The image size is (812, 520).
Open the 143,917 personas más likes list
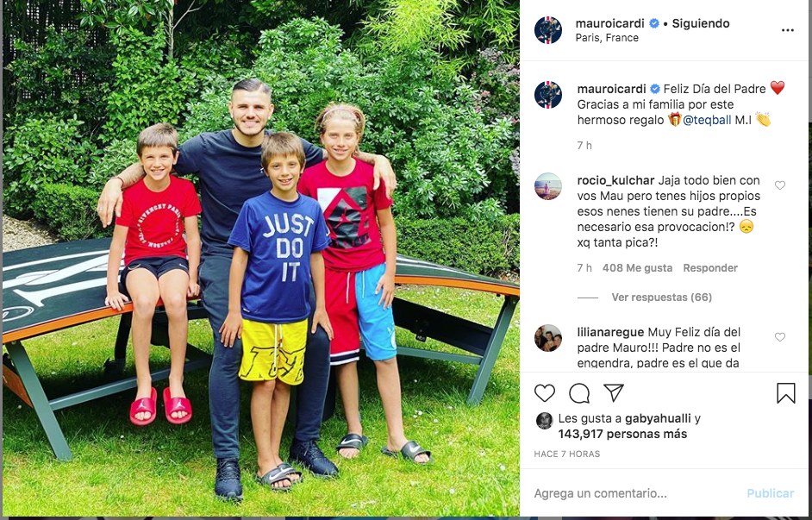tap(622, 434)
